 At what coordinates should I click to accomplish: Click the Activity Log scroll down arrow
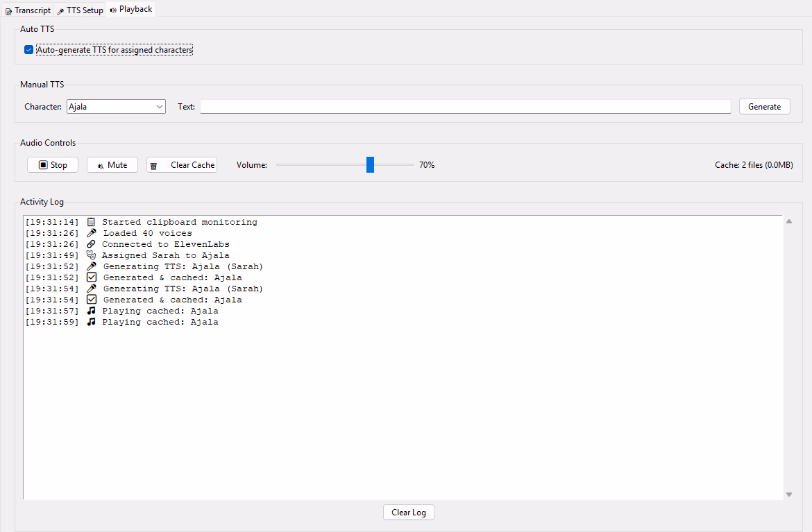tap(789, 495)
